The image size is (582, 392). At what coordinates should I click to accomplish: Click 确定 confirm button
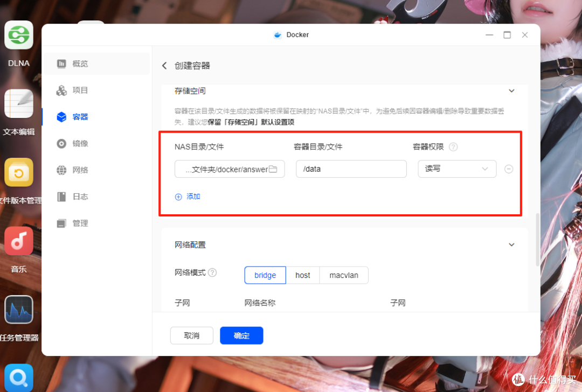point(241,335)
